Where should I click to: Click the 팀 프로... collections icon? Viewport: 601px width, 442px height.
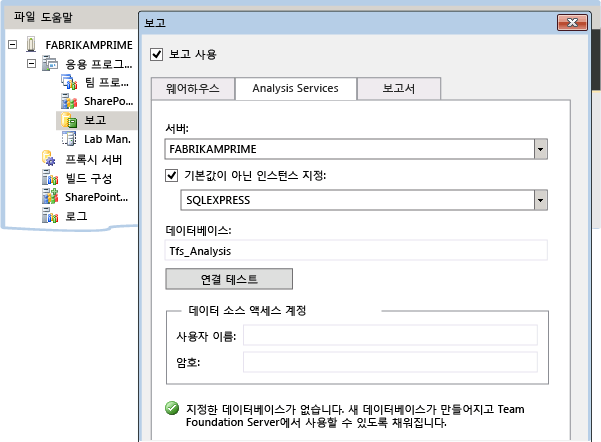click(x=69, y=82)
